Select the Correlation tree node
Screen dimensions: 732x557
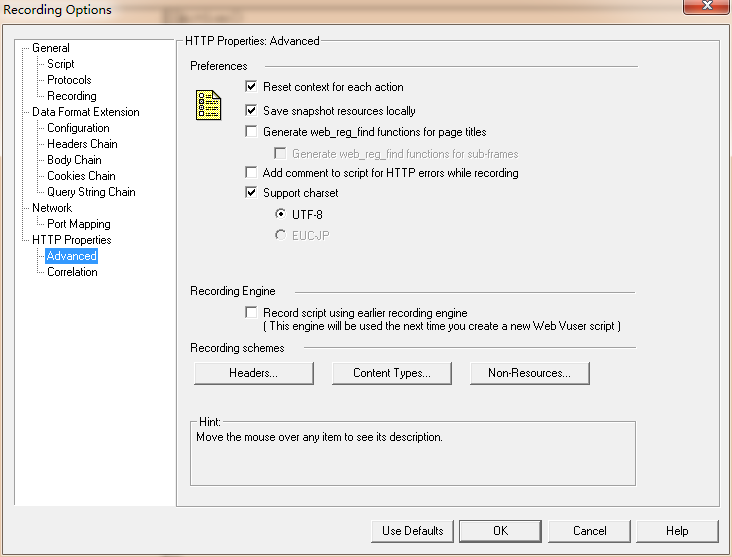72,272
